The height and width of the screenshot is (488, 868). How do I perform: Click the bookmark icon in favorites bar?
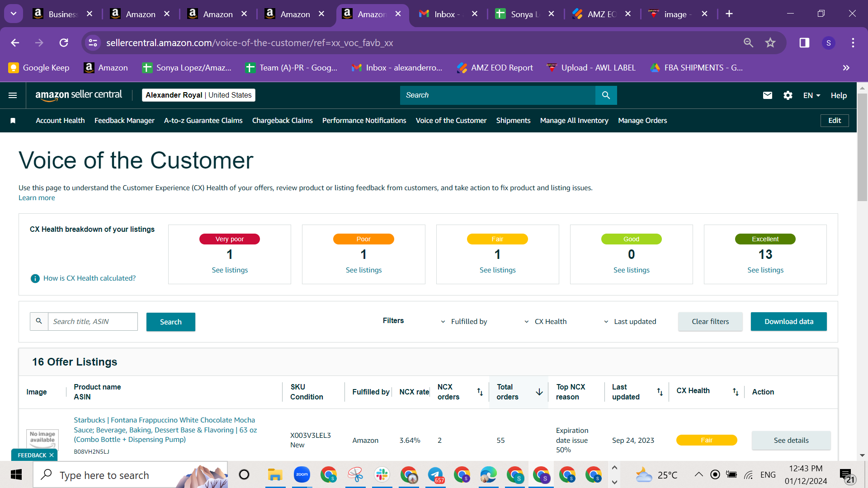13,121
